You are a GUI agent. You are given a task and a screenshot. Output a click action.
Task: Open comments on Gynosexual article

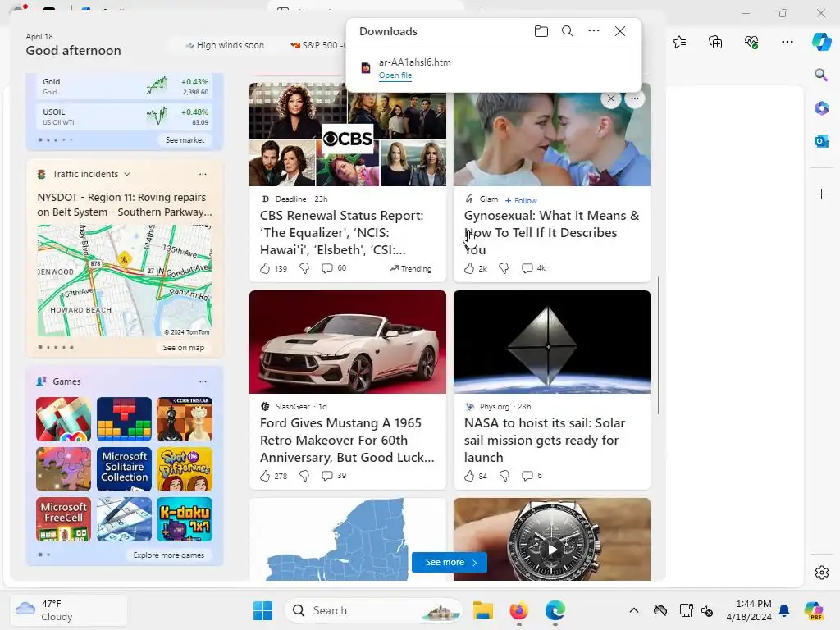527,268
